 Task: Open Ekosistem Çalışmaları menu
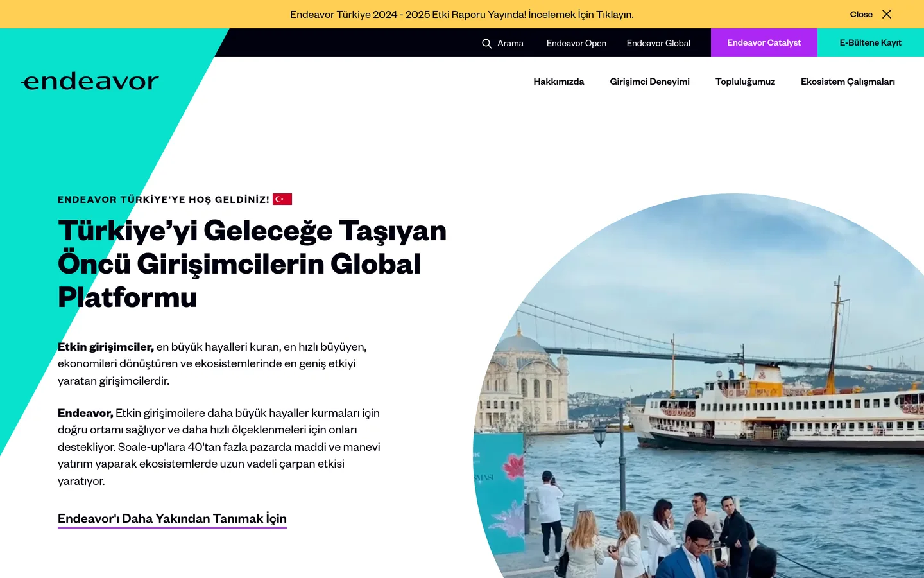848,82
